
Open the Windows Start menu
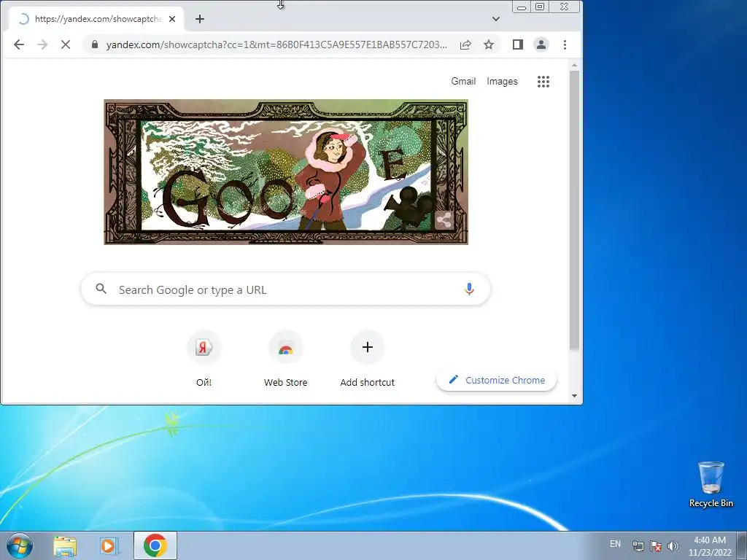20,545
